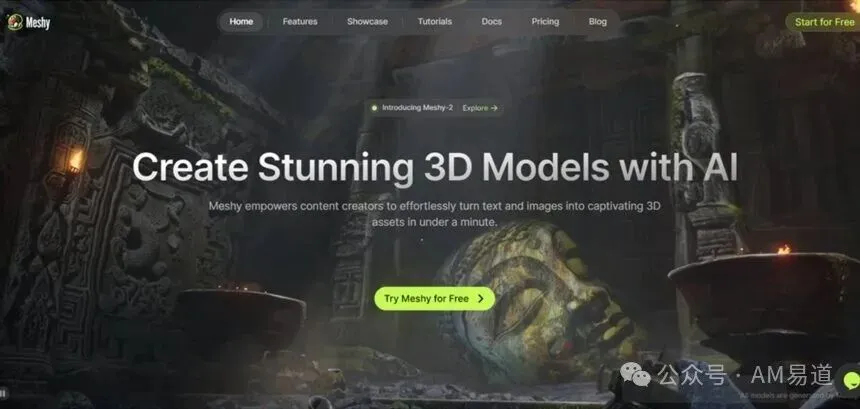This screenshot has width=860, height=409.
Task: Go to the Showcase page
Action: pyautogui.click(x=367, y=22)
